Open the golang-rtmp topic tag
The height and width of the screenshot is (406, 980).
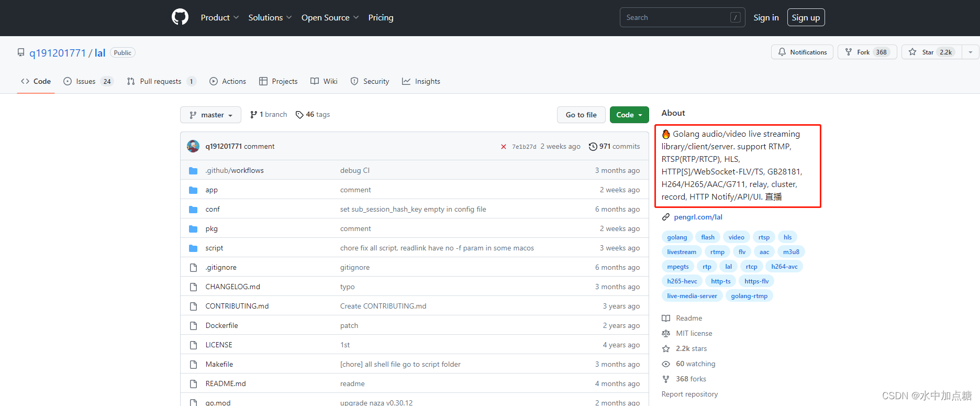(749, 296)
